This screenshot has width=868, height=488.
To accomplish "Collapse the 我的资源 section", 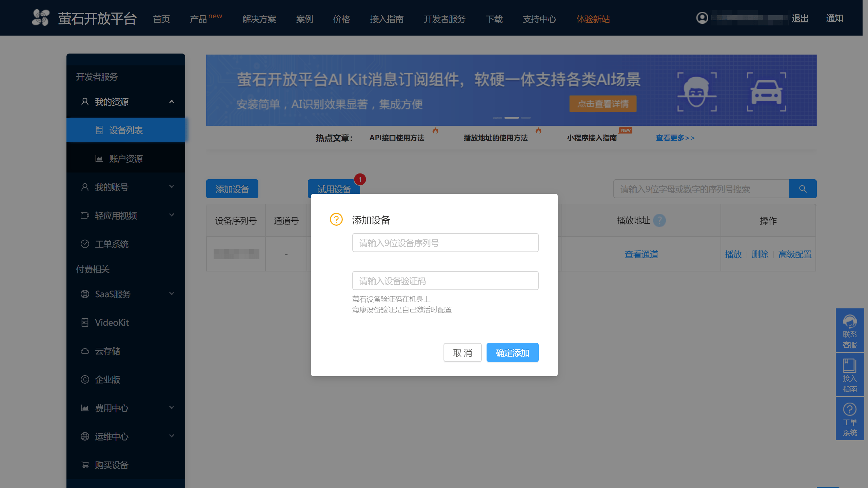I will click(x=172, y=102).
